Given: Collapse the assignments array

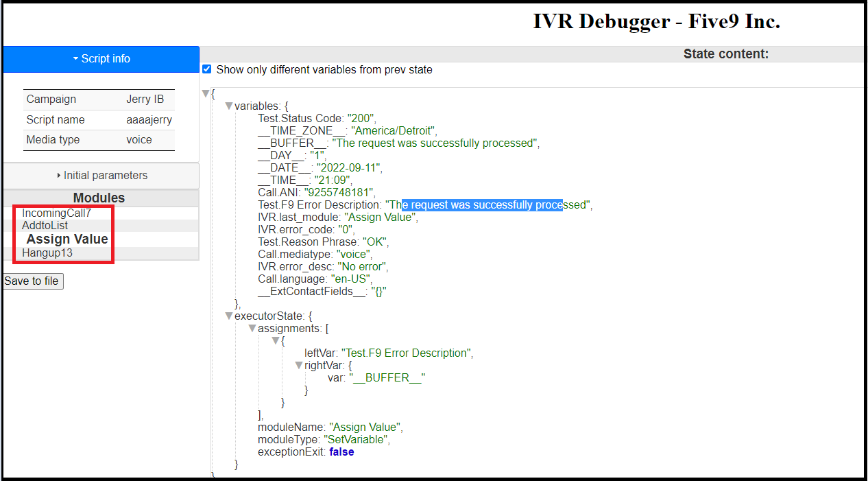Looking at the screenshot, I should point(252,329).
